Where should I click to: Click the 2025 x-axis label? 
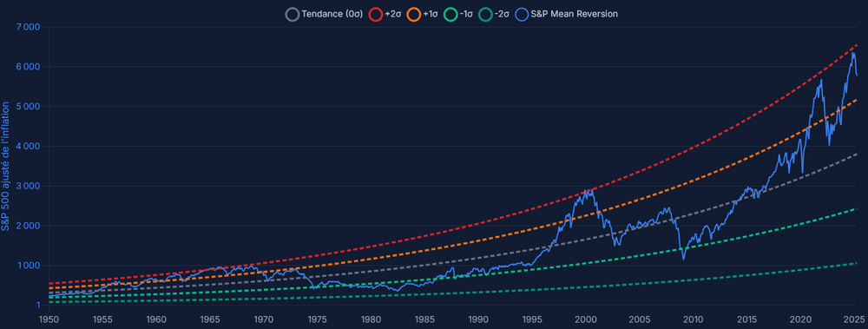pos(854,319)
